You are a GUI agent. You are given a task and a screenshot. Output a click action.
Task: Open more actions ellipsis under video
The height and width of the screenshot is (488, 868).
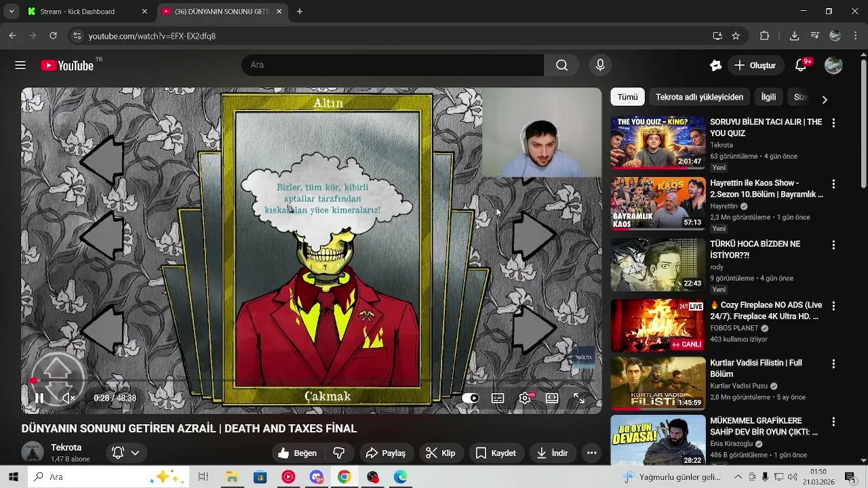click(592, 453)
